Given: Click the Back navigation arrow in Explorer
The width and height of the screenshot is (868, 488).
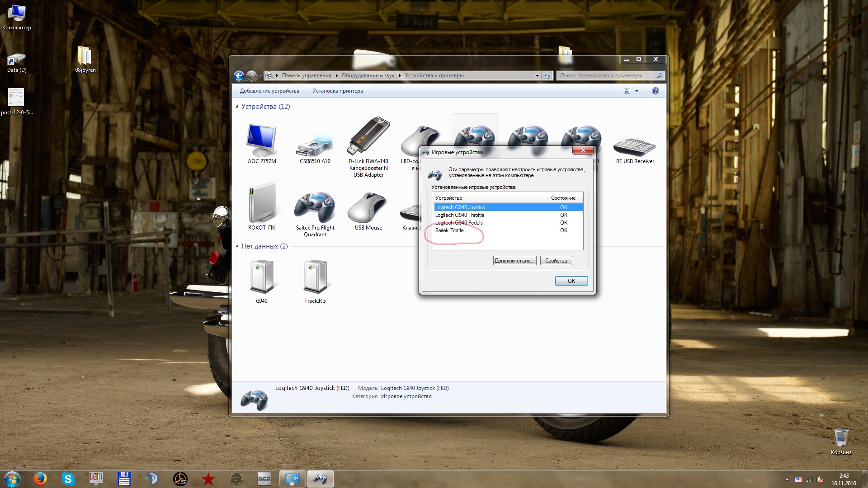Looking at the screenshot, I should click(239, 75).
